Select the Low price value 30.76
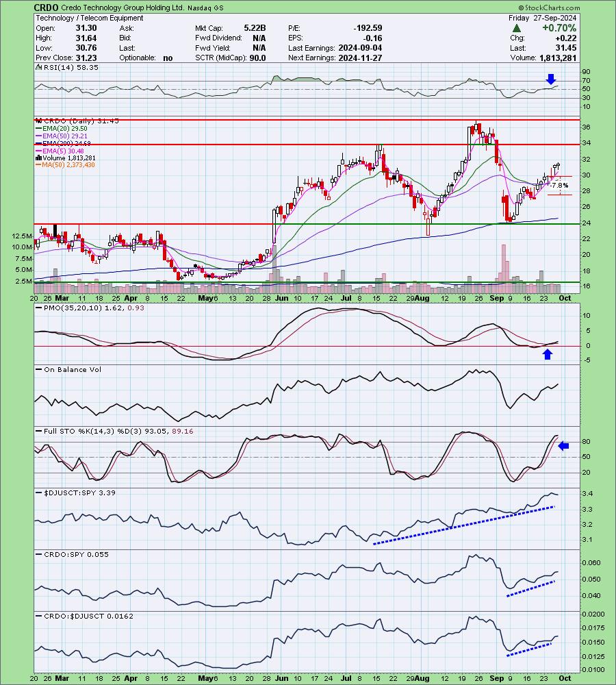Image resolution: width=616 pixels, height=685 pixels. (86, 48)
